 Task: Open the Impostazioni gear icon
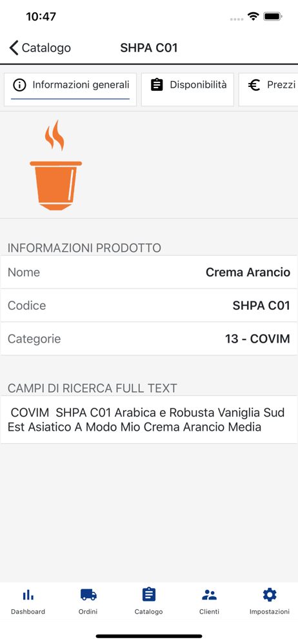(270, 594)
